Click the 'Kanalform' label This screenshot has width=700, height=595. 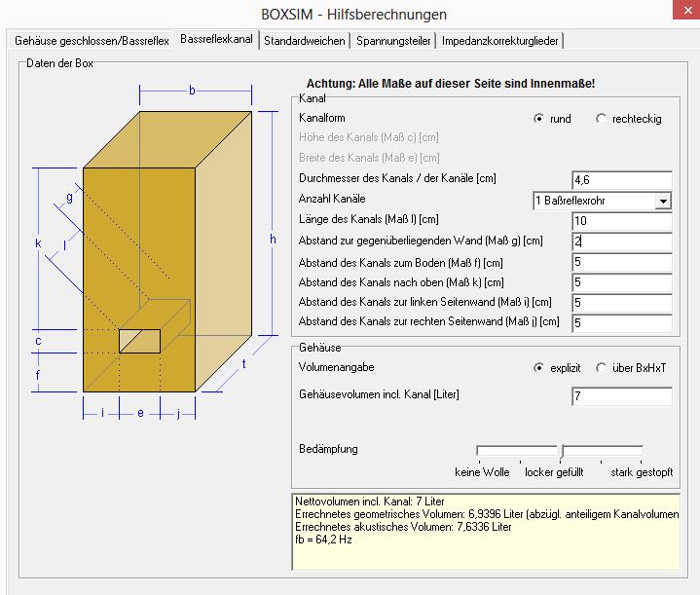point(322,118)
